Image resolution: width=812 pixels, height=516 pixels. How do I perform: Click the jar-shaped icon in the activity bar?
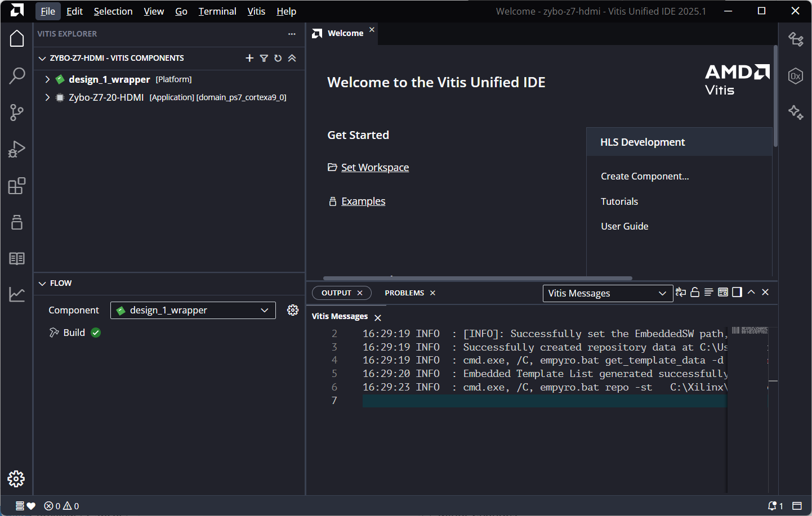pos(17,222)
